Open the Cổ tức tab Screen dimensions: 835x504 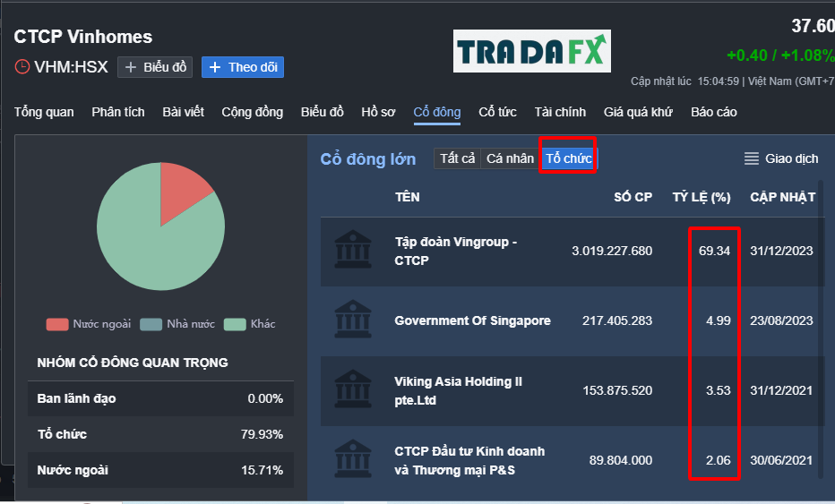497,112
